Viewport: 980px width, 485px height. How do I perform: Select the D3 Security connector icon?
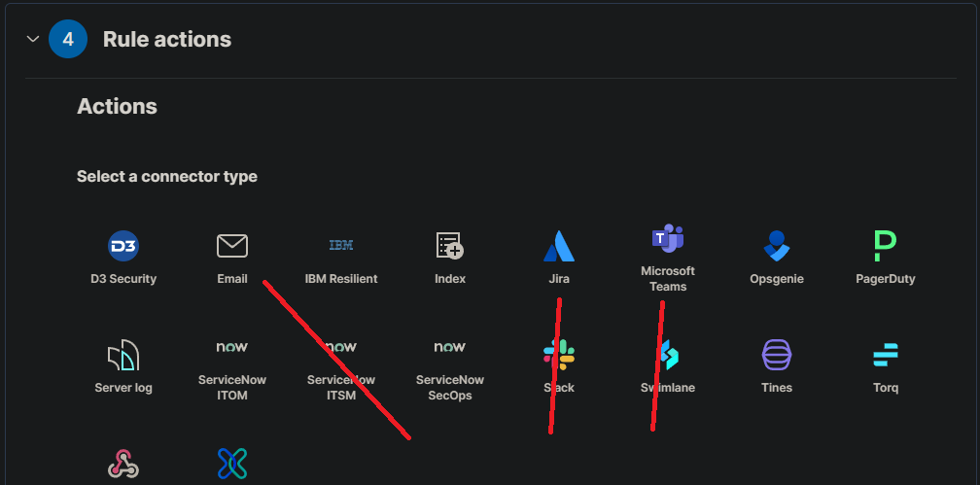123,246
